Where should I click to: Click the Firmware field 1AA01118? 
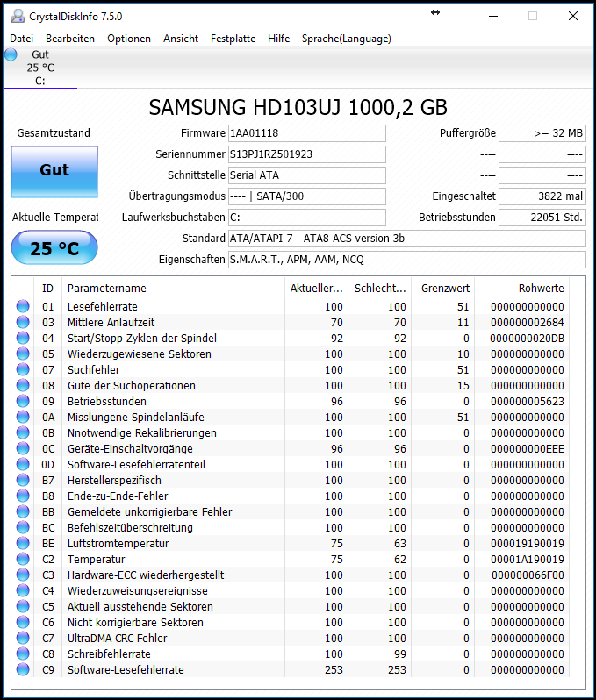(x=307, y=133)
